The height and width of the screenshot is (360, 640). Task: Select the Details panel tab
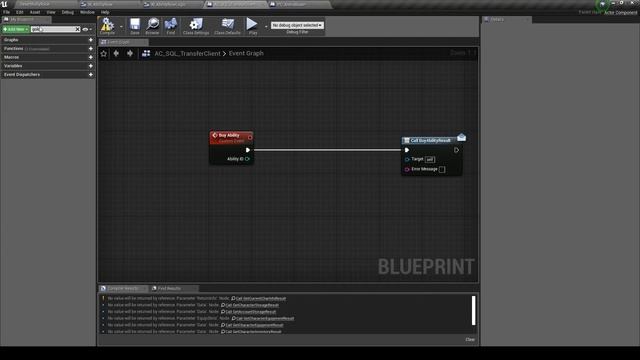coord(507,20)
